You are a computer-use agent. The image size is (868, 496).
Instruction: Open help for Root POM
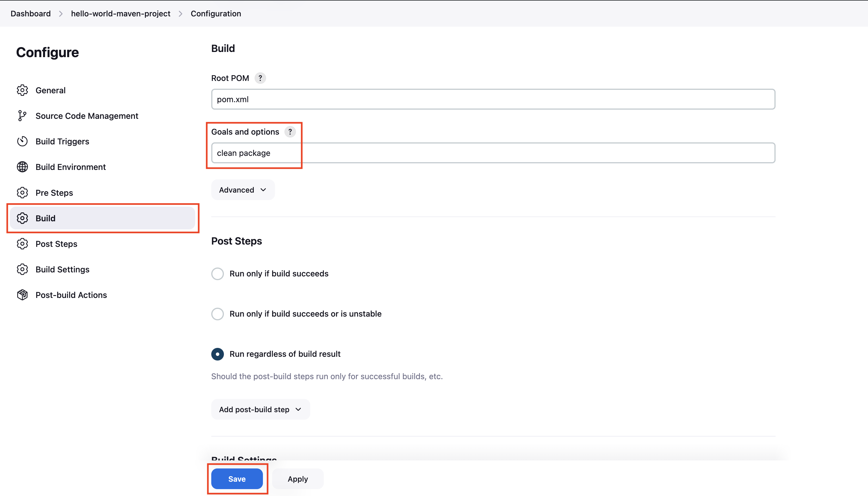coord(260,78)
